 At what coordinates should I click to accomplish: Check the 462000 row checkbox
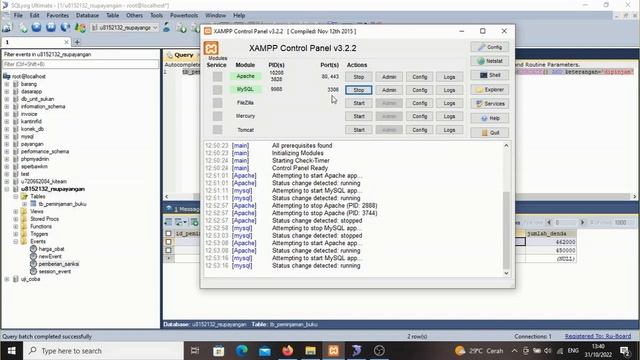(168, 242)
